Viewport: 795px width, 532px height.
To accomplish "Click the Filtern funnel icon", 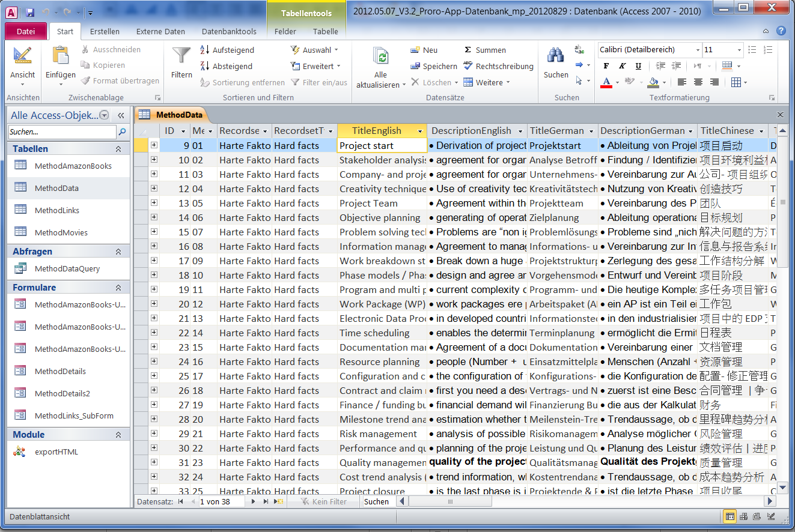I will (181, 56).
